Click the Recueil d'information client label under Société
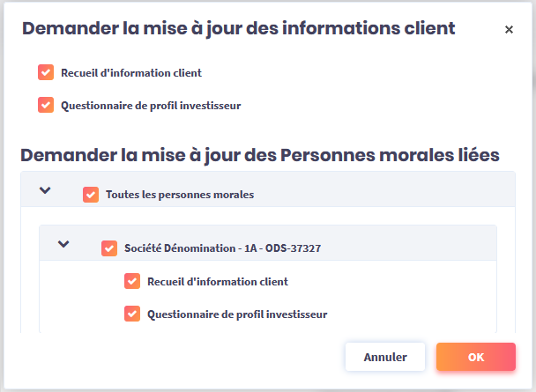536x392 pixels. coord(217,282)
